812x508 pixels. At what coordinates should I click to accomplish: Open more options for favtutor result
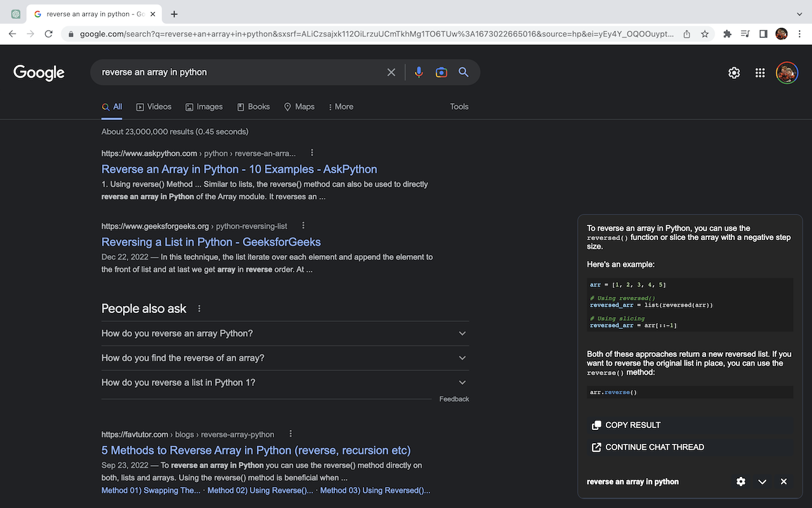click(291, 434)
